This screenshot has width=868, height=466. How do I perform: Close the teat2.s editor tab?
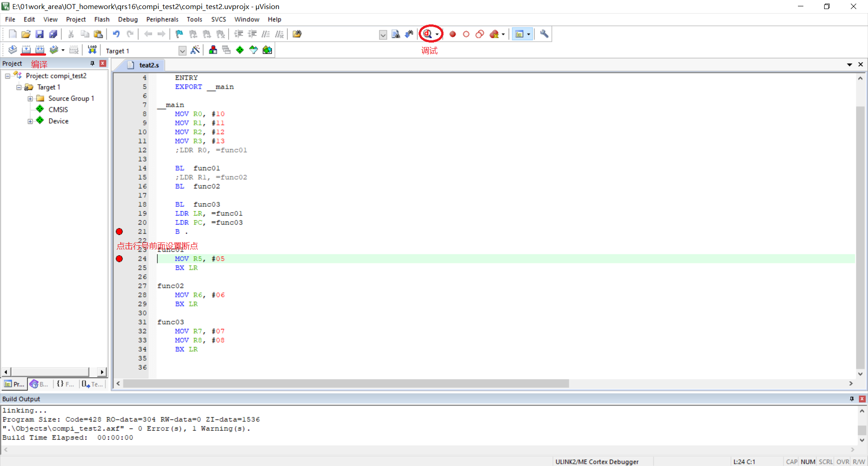(x=860, y=65)
